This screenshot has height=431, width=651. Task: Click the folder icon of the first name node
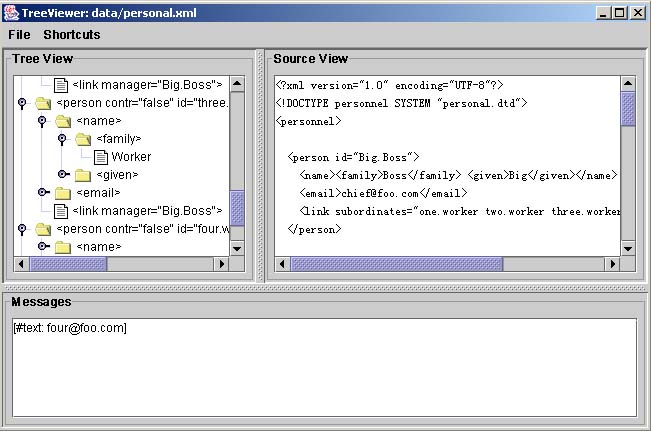pyautogui.click(x=63, y=121)
